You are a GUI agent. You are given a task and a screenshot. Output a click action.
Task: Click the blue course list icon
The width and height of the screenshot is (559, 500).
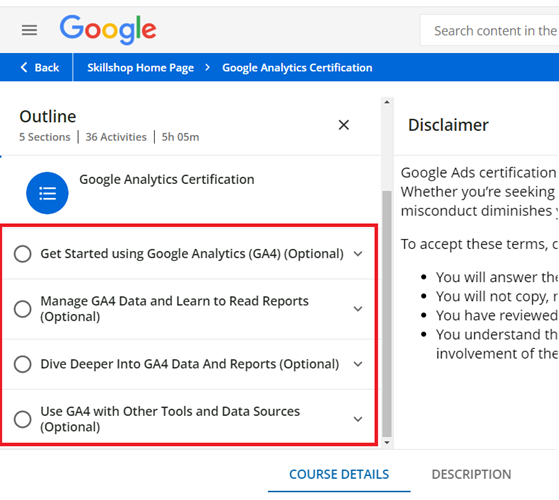[47, 193]
